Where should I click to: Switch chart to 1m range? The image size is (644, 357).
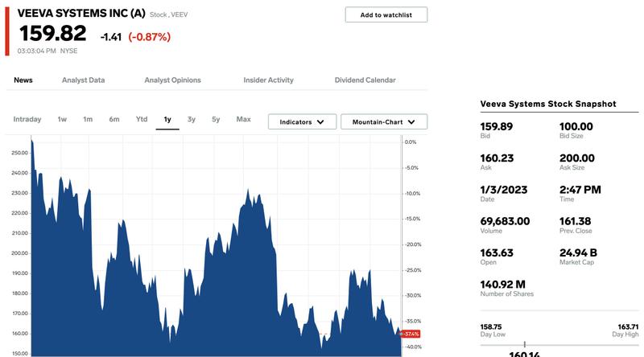pos(88,119)
